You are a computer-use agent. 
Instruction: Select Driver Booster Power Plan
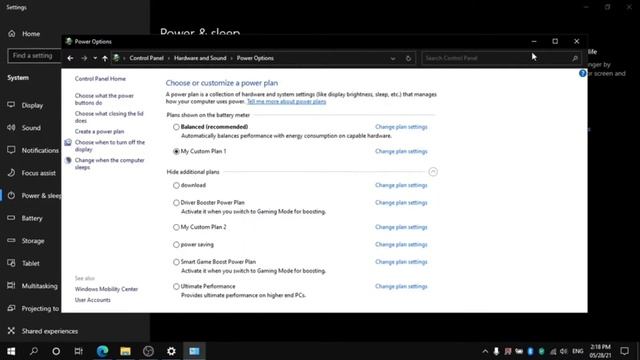coord(176,203)
